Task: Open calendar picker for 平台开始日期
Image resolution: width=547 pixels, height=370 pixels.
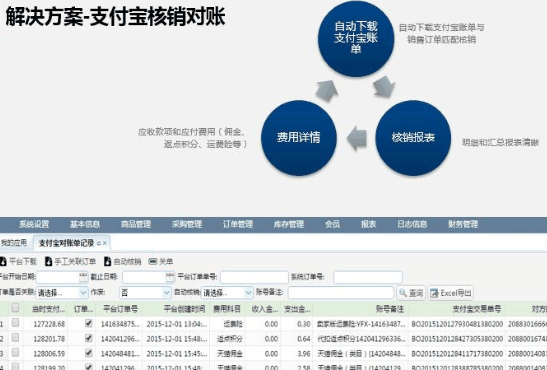Action: (83, 277)
